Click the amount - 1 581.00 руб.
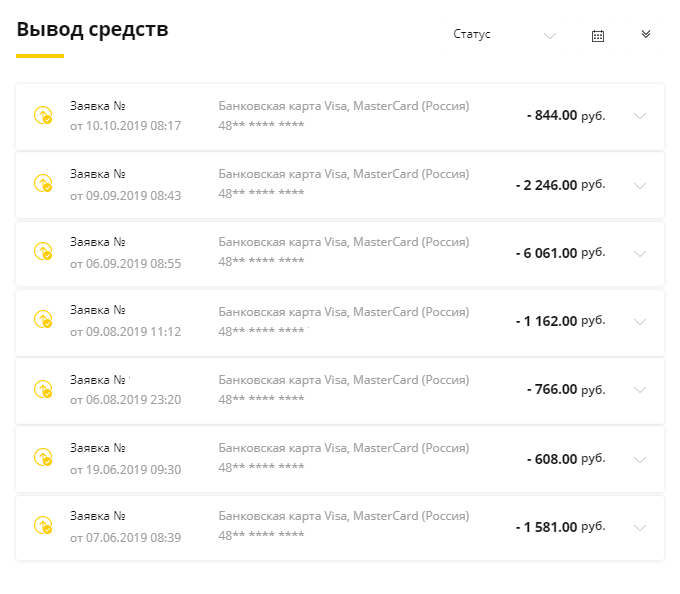Viewport: 680px width, 594px height. (x=560, y=527)
